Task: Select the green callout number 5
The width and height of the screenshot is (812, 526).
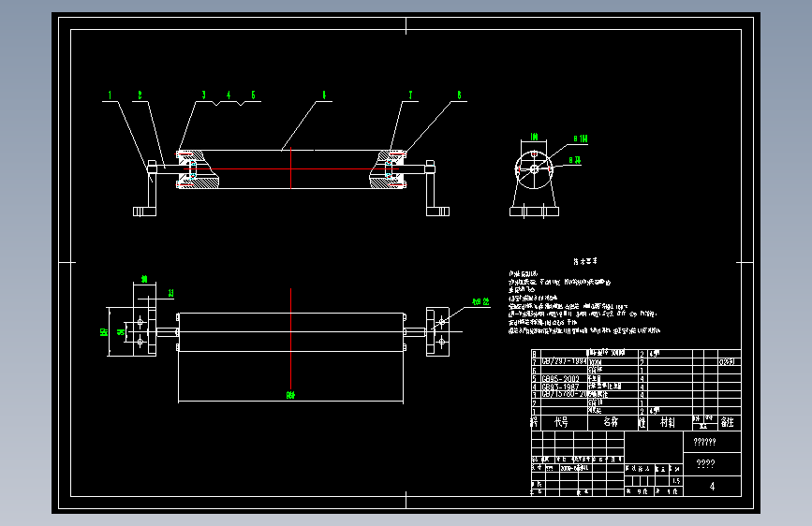Action: tap(253, 95)
